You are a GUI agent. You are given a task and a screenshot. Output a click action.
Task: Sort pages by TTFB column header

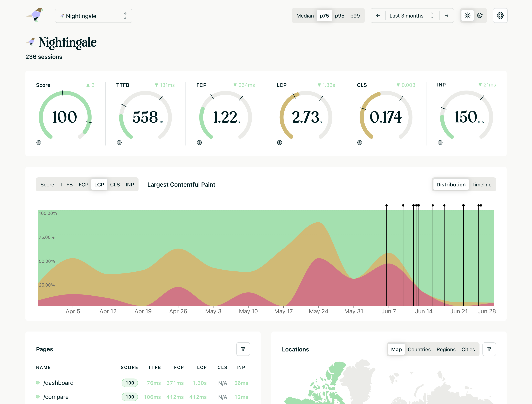[154, 367]
